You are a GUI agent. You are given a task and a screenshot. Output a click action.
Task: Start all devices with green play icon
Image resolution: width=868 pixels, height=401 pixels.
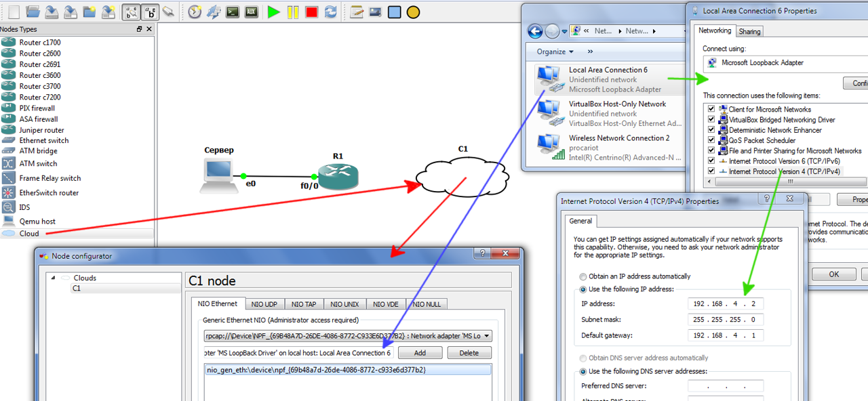[x=274, y=12]
